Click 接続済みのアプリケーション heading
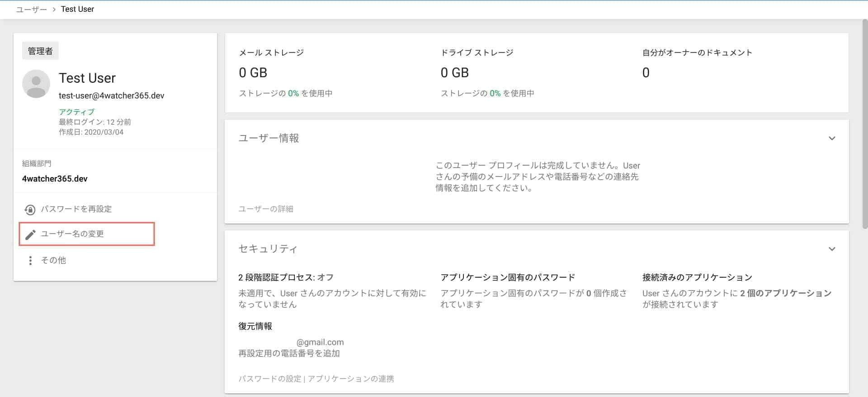 pyautogui.click(x=697, y=277)
